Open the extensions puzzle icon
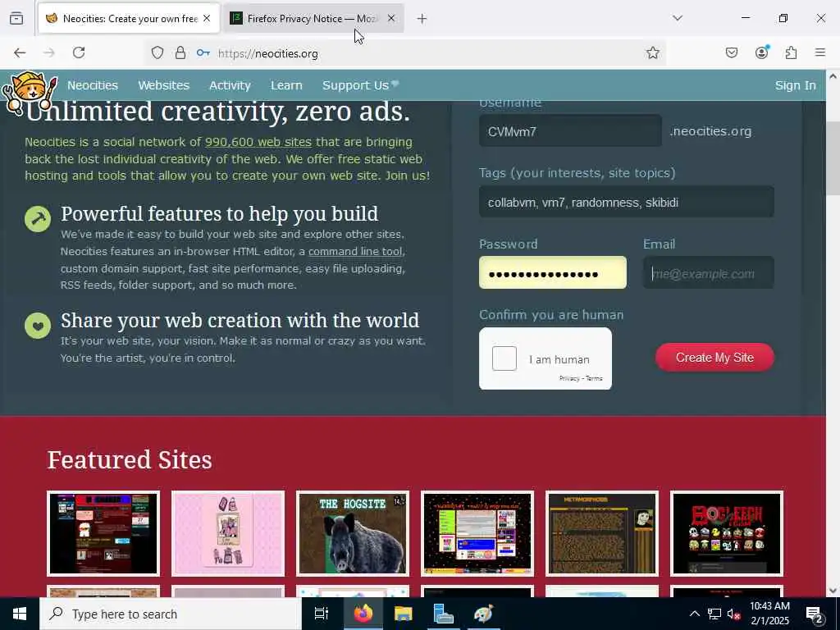This screenshot has width=840, height=630. pos(791,52)
